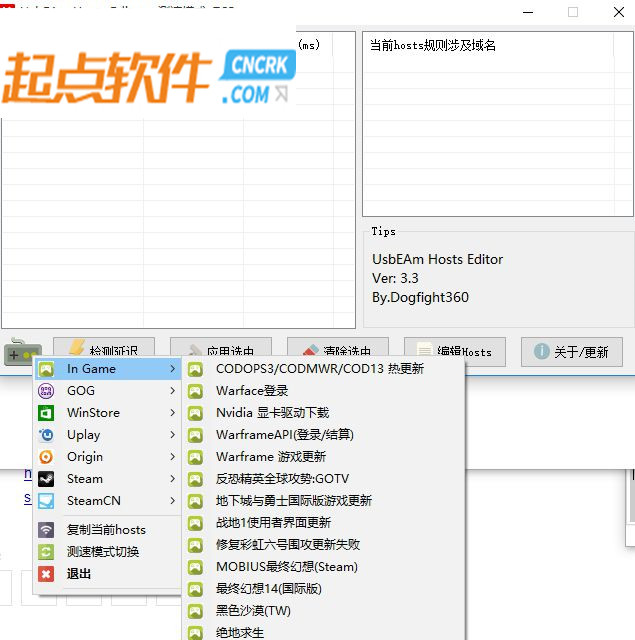Click the SteamCN blue icon

[46, 501]
